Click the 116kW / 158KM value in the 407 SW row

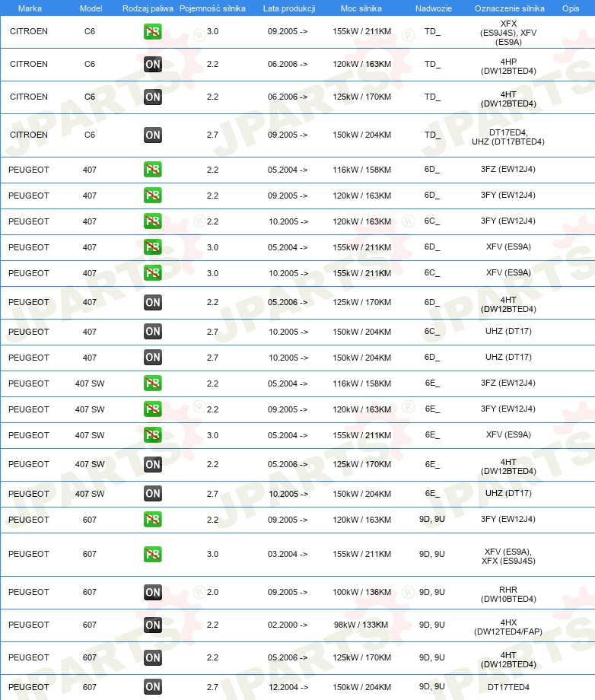(x=361, y=383)
